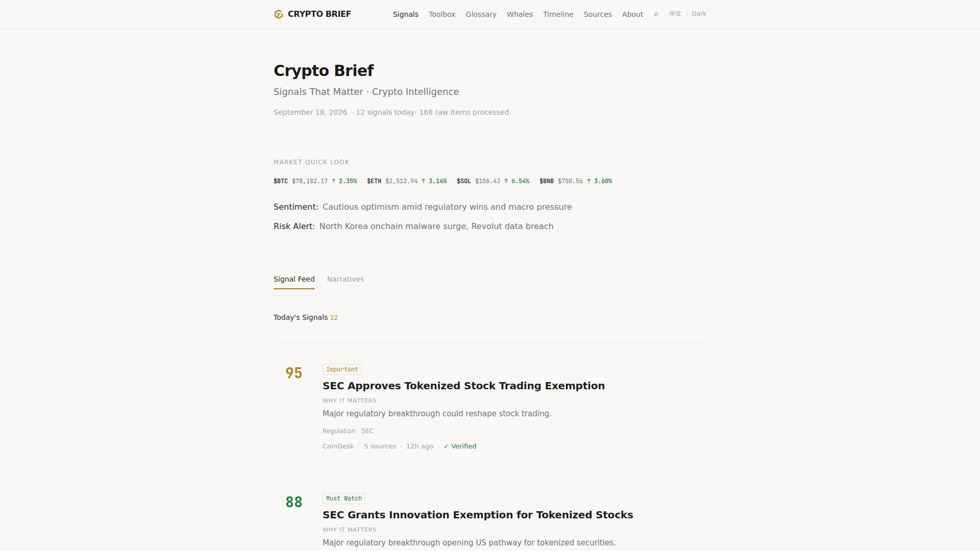
Task: Go to the Glossary page
Action: [x=481, y=14]
